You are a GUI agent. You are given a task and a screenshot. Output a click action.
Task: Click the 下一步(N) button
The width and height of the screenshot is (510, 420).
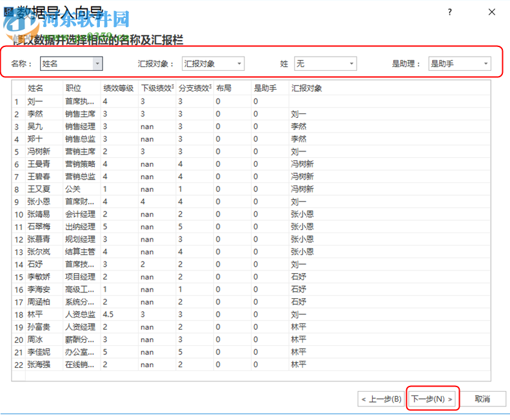(432, 399)
